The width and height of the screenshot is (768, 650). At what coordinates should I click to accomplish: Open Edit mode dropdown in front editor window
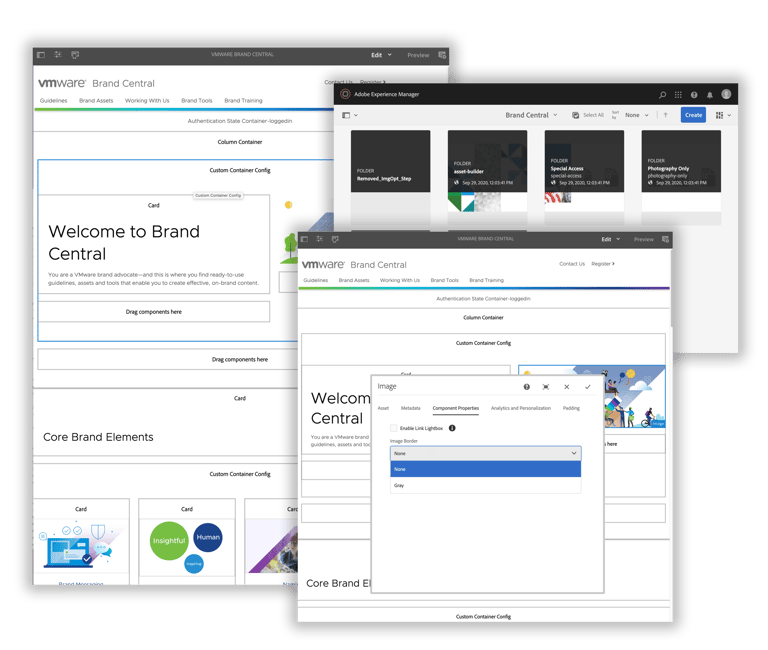pyautogui.click(x=610, y=239)
